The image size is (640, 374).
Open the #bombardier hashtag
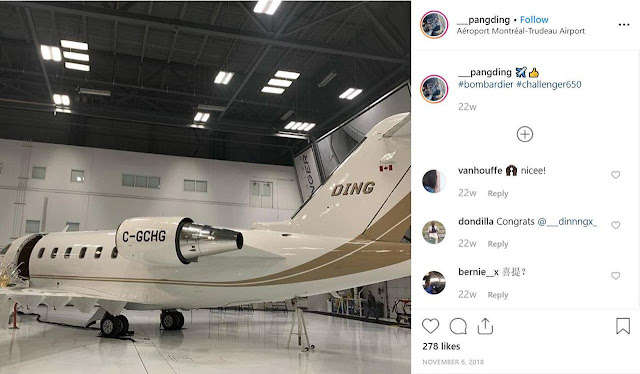pos(485,85)
